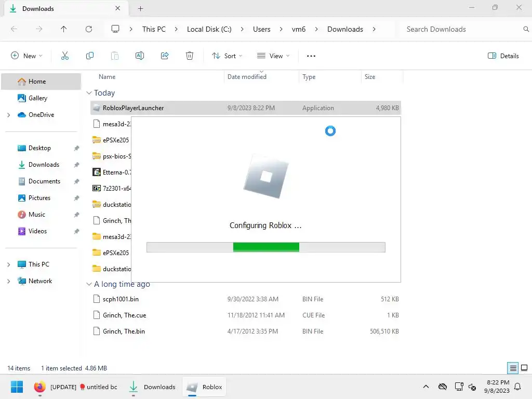
Task: Click This PC breadcrumb in address bar
Action: (154, 29)
